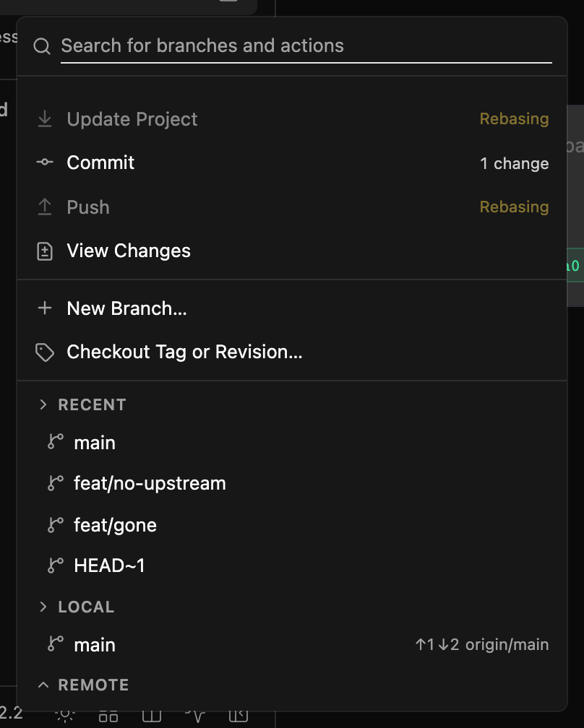Select the feat/gone branch
Screen dimensions: 584x728
click(292, 525)
